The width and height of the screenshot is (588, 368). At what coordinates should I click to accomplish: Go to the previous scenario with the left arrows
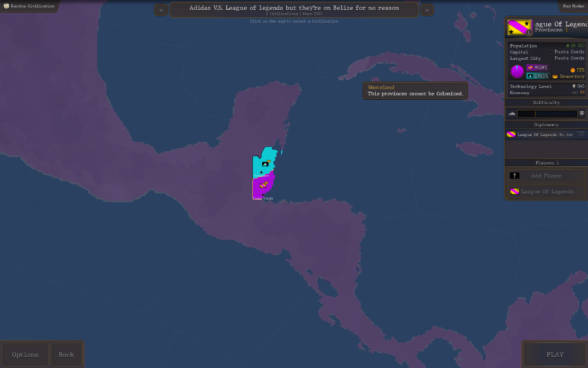[x=161, y=10]
